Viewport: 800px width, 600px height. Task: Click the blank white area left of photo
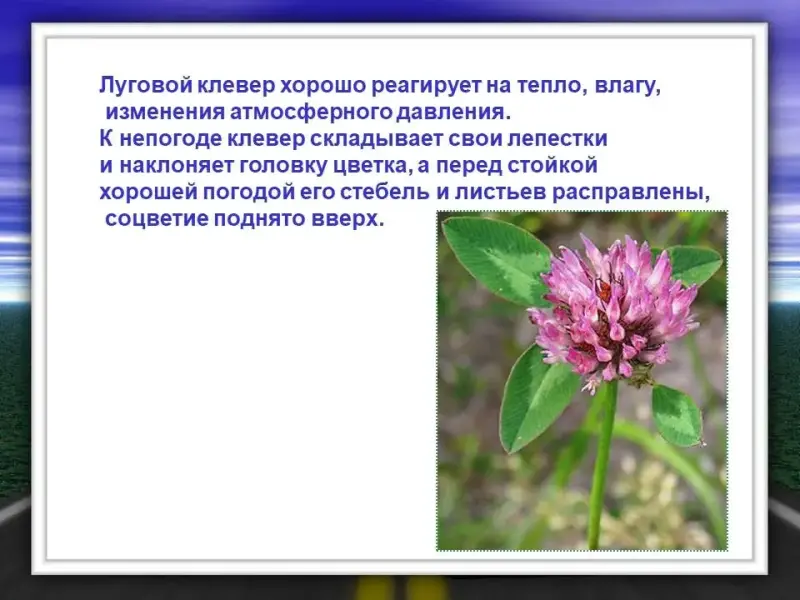coord(250,400)
